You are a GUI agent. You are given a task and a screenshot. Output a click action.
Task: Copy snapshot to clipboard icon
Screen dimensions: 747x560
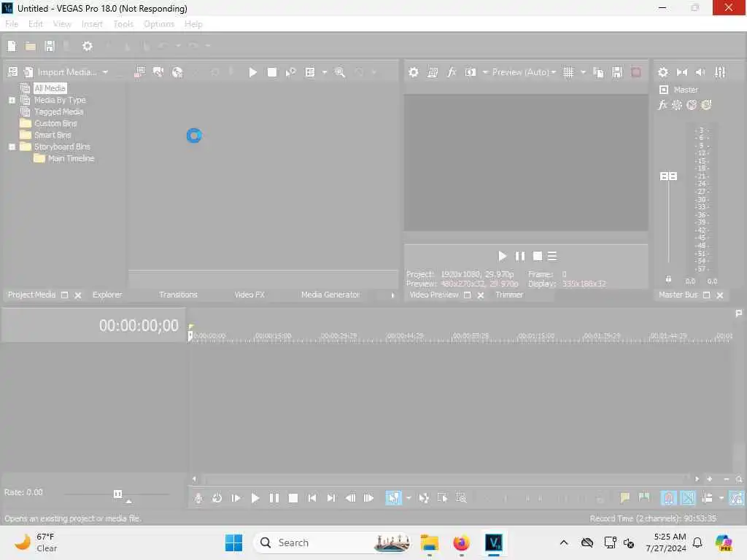pos(598,72)
